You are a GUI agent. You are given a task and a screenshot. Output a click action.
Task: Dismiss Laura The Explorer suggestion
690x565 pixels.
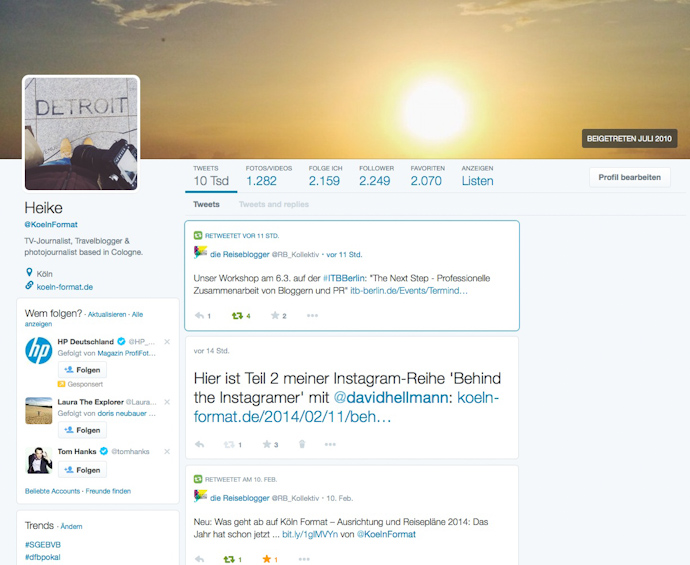(167, 402)
